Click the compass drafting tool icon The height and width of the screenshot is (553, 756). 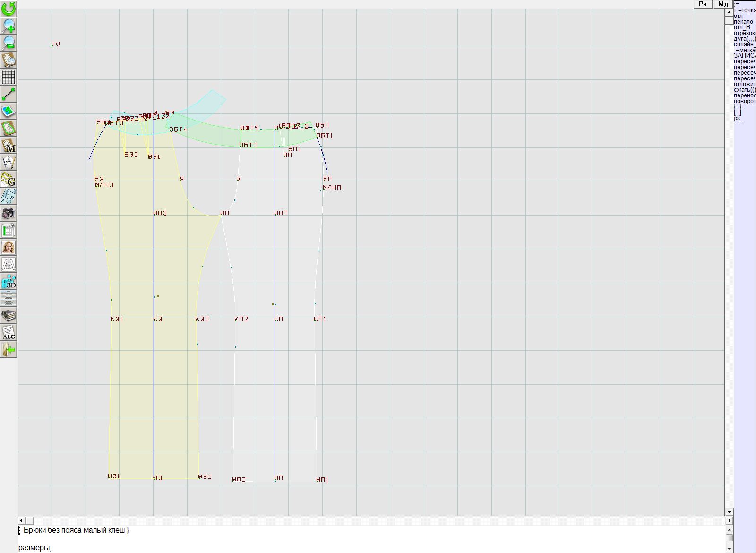[x=9, y=162]
